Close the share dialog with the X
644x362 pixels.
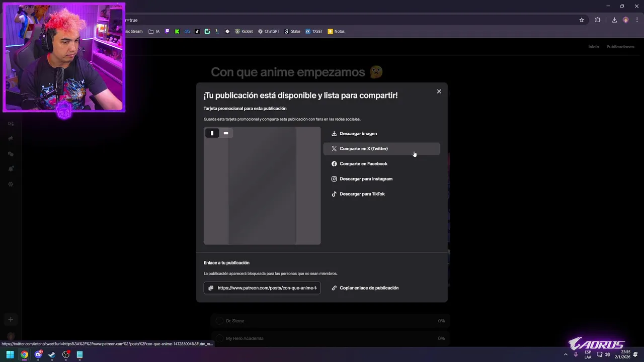point(439,92)
